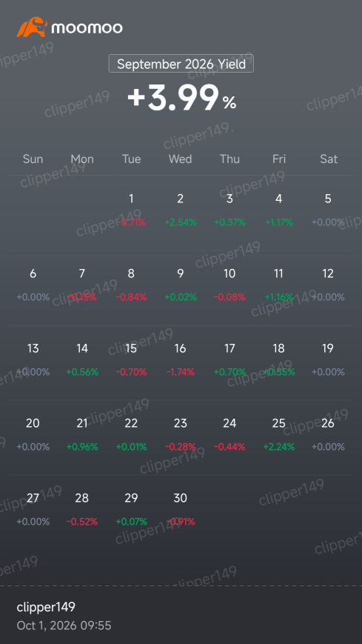362x644 pixels.
Task: Select September 2 with +2.54% gain
Action: [x=181, y=210]
